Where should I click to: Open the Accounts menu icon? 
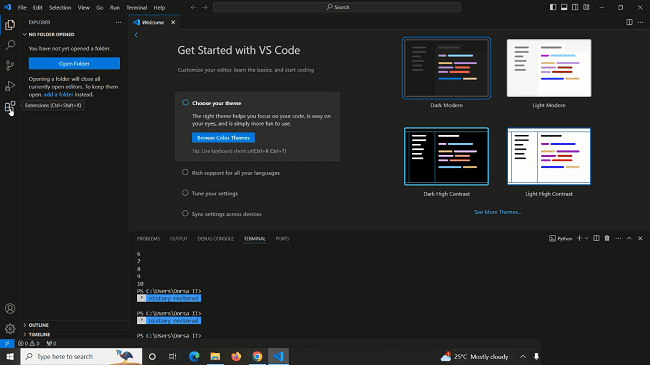[10, 309]
